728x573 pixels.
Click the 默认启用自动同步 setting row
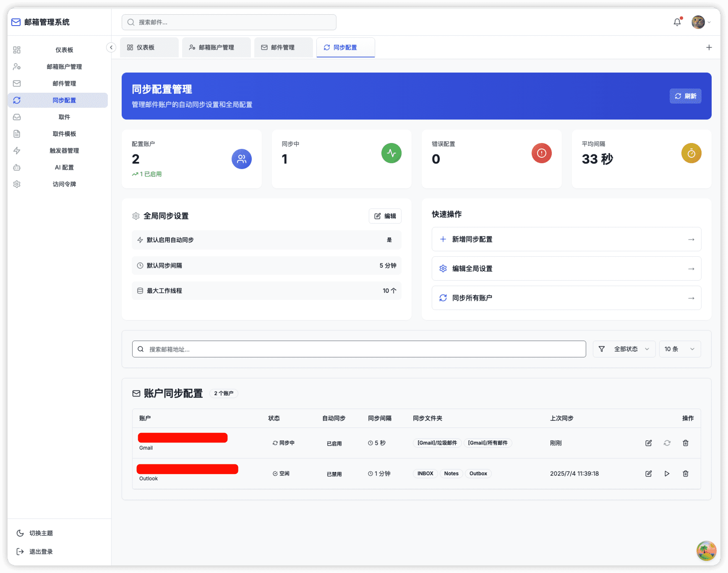[x=267, y=240]
